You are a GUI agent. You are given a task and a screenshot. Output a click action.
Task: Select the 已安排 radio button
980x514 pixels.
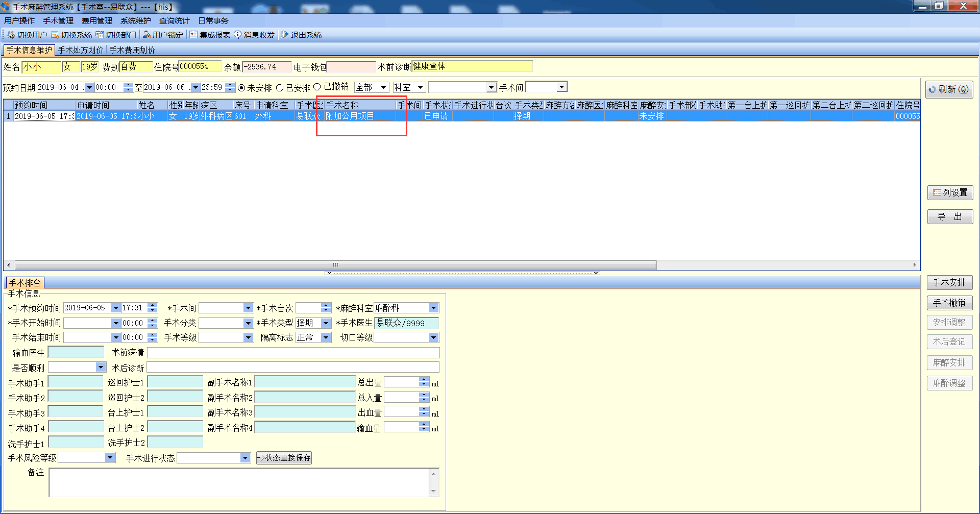[280, 88]
